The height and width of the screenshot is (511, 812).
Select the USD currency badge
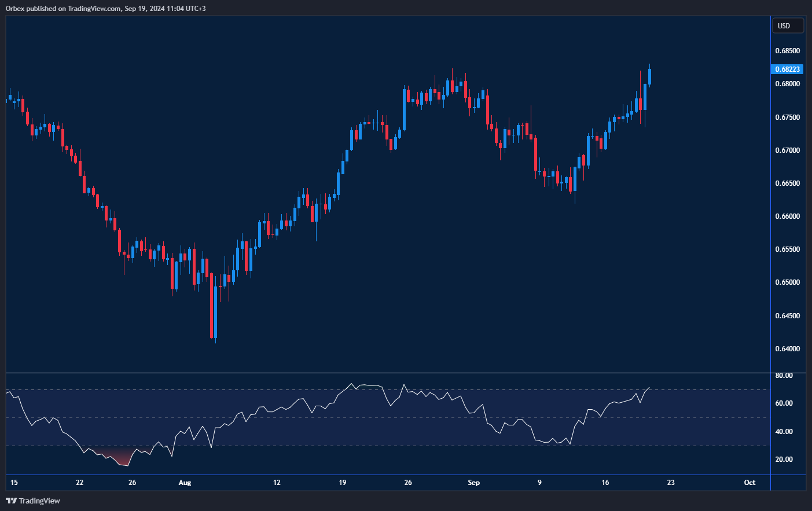(788, 25)
